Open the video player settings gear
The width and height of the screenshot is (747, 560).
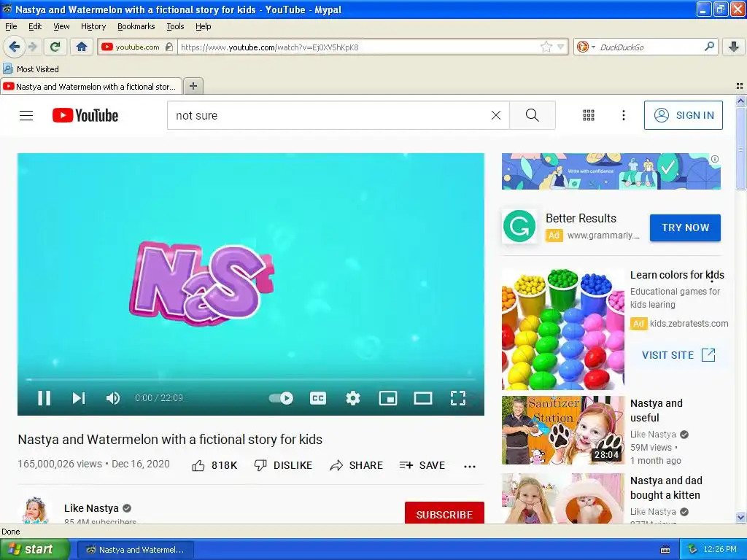coord(352,398)
